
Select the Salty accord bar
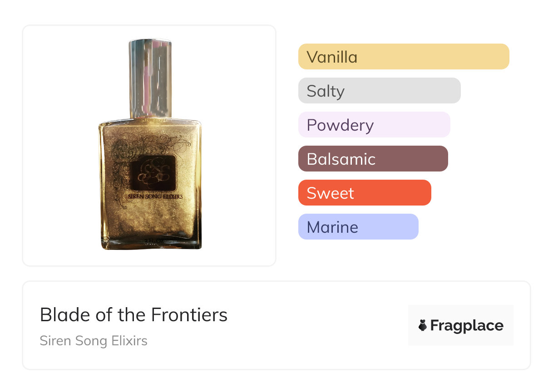pyautogui.click(x=380, y=91)
